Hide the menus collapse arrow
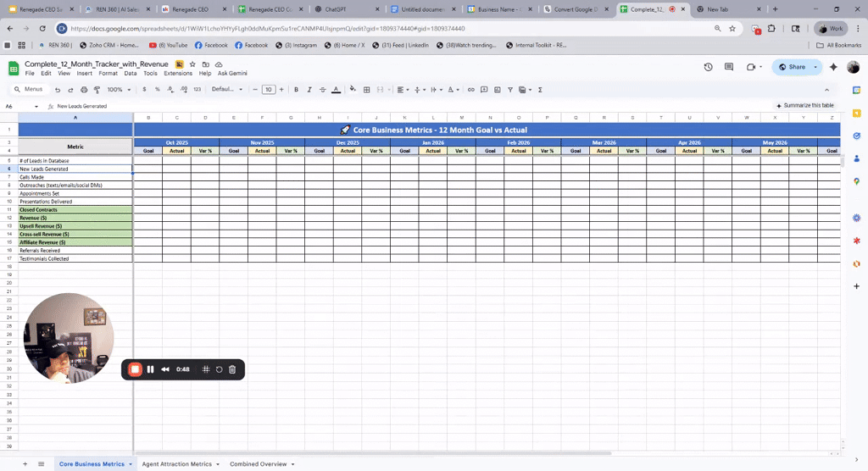The height and width of the screenshot is (471, 868). pyautogui.click(x=826, y=90)
